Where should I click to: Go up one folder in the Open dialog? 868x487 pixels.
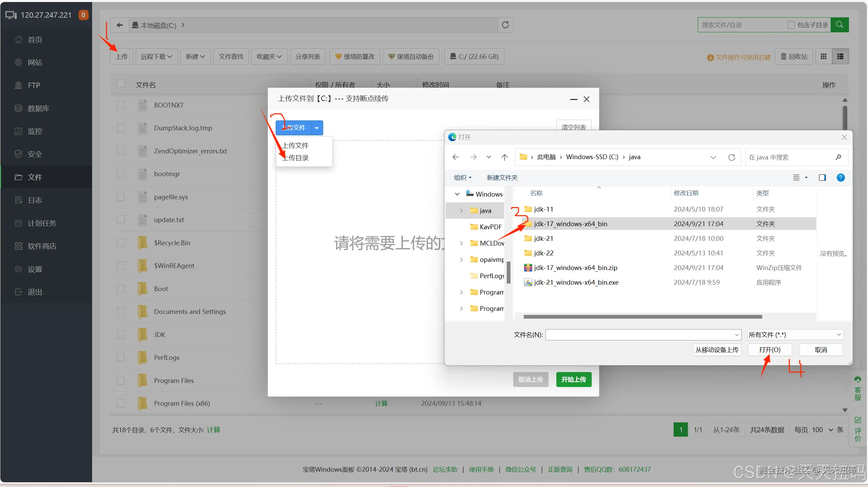[x=504, y=157]
